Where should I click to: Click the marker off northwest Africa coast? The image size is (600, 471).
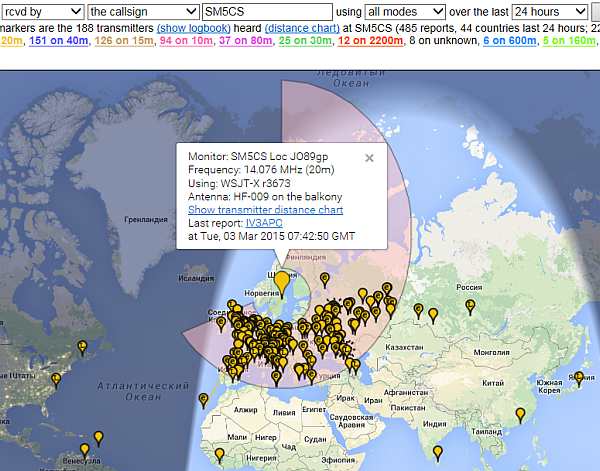204,399
